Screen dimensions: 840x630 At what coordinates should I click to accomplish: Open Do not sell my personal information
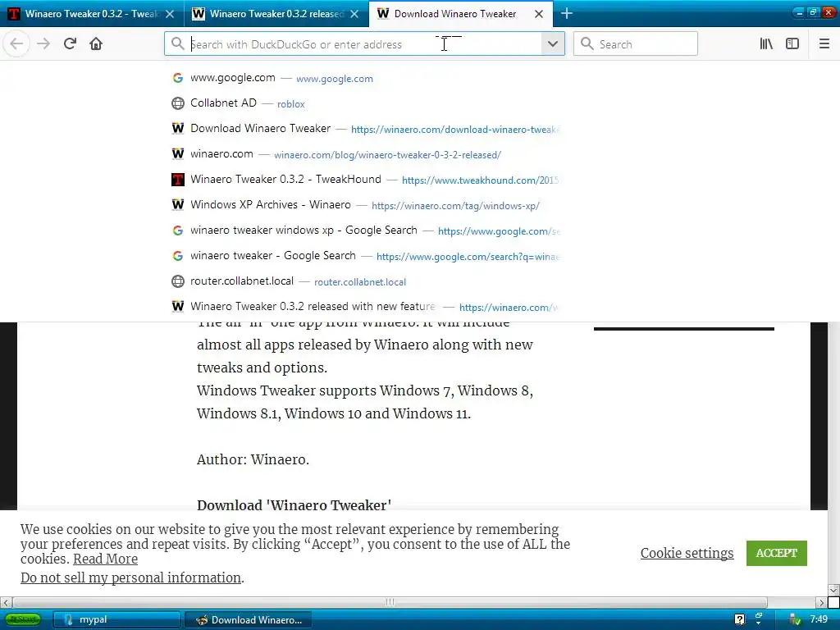tap(130, 577)
